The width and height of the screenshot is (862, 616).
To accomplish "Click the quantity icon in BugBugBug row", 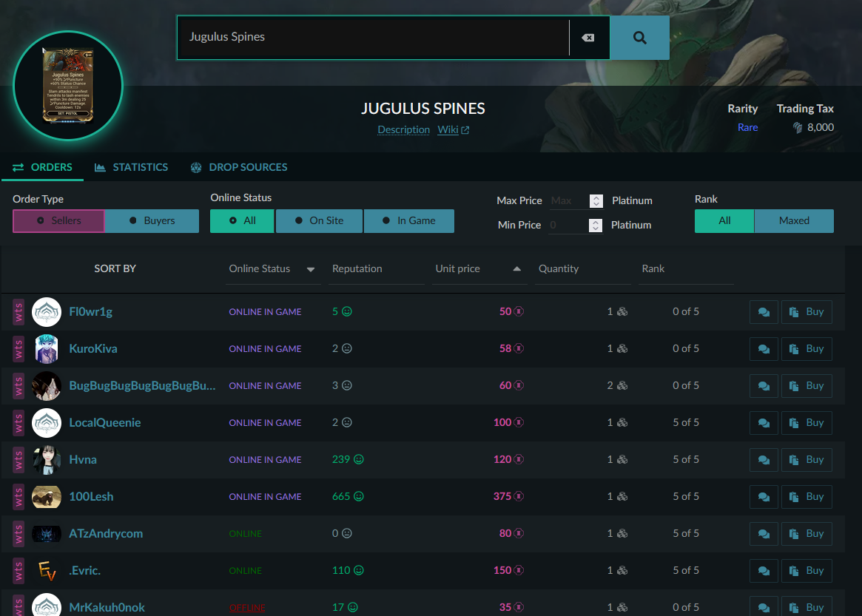I will click(622, 385).
